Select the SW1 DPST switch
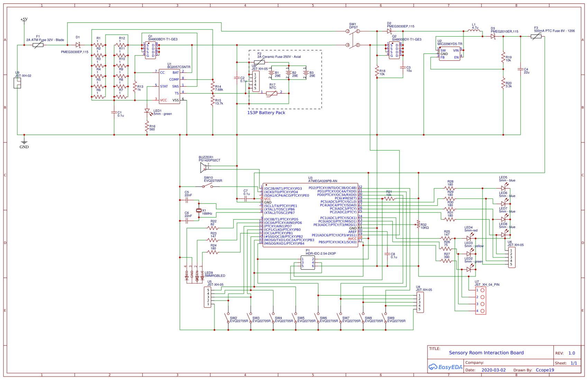The image size is (588, 380). [353, 38]
